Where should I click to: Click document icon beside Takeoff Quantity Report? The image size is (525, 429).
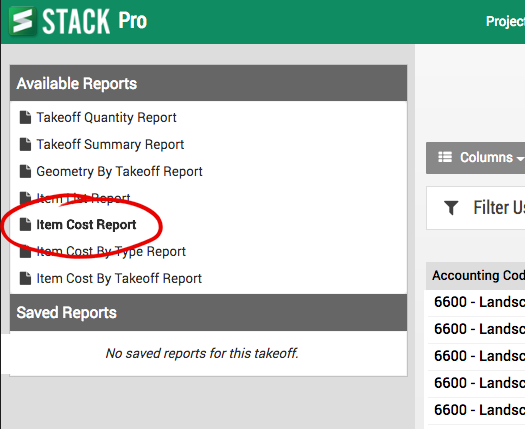(x=25, y=118)
